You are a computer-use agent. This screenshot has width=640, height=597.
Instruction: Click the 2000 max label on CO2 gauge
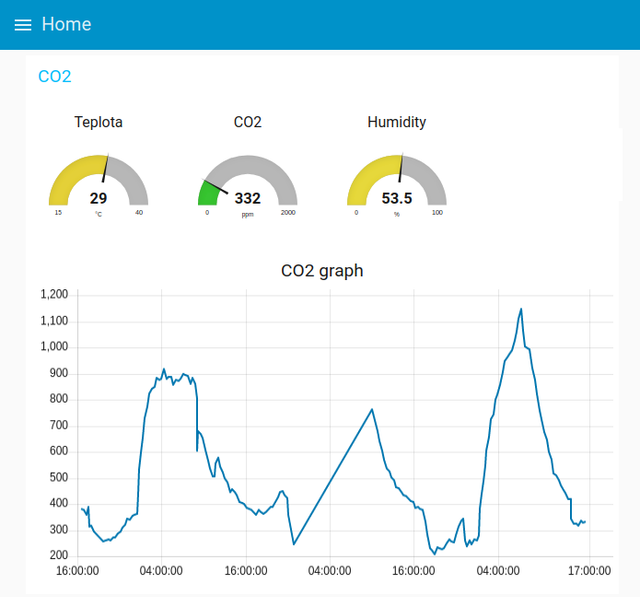288,212
